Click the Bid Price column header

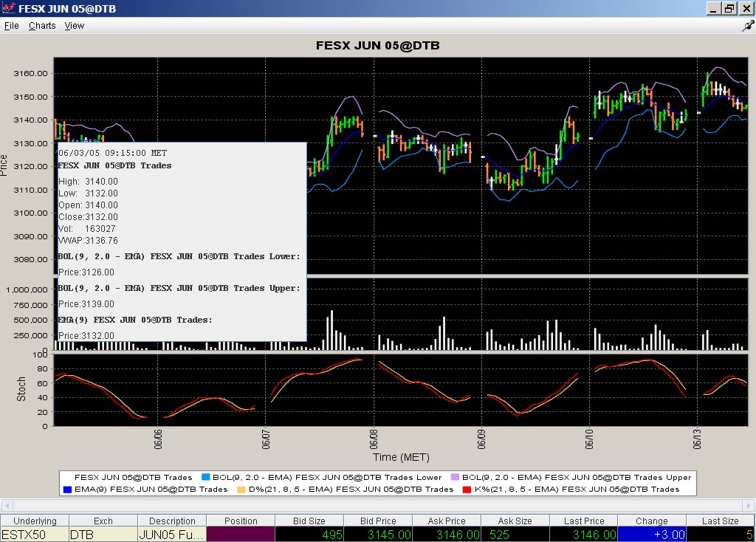(378, 521)
